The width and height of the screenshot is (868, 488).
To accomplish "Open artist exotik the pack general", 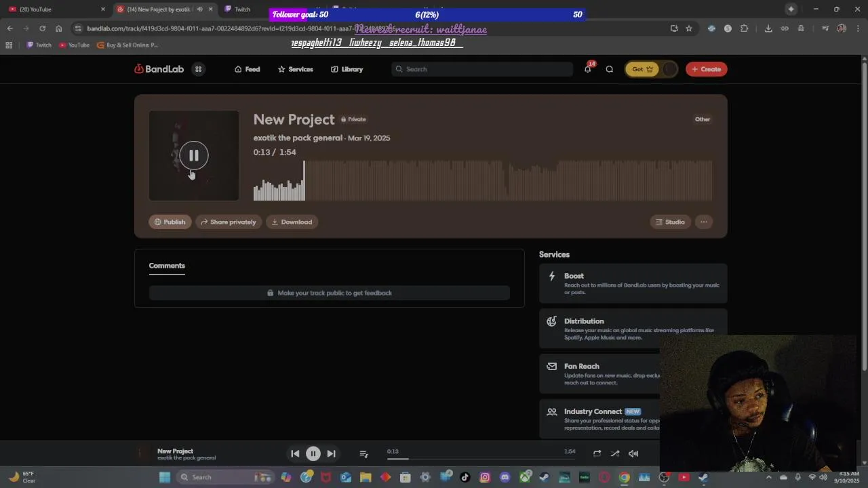I will coord(298,138).
